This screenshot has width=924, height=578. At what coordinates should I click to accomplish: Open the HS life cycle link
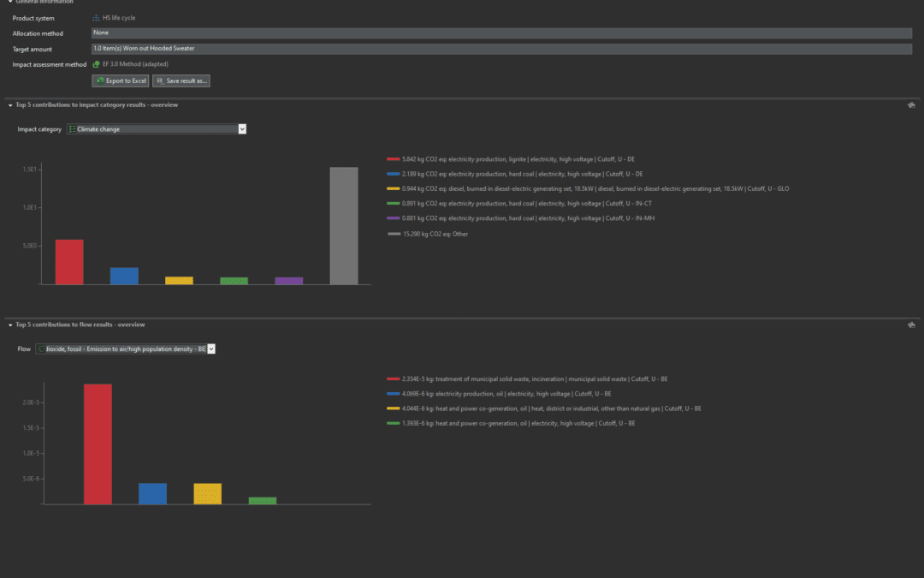tap(119, 17)
